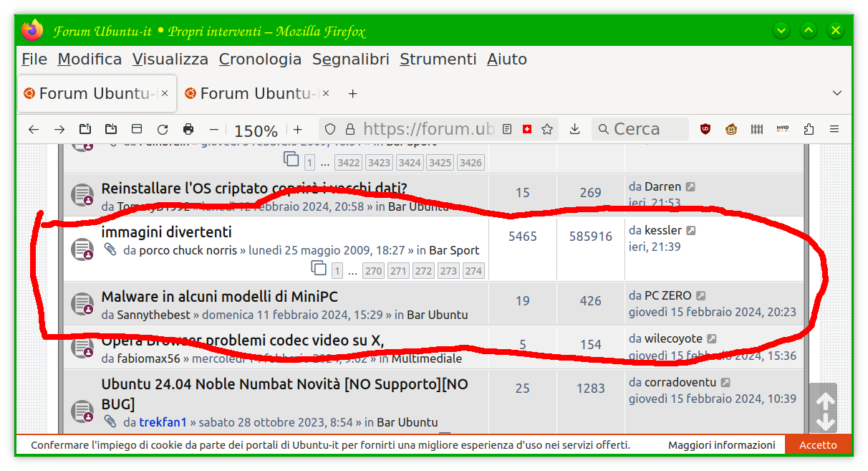Open the Aiuto menu

[507, 60]
